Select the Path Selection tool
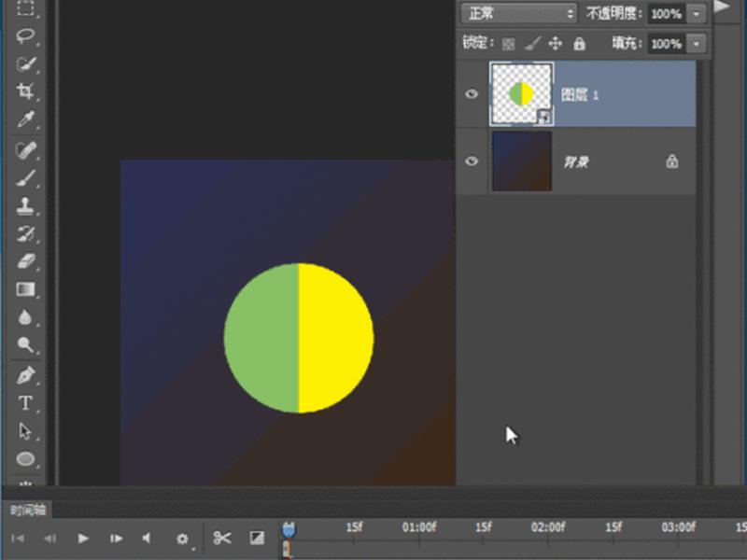747x560 pixels. coord(25,431)
